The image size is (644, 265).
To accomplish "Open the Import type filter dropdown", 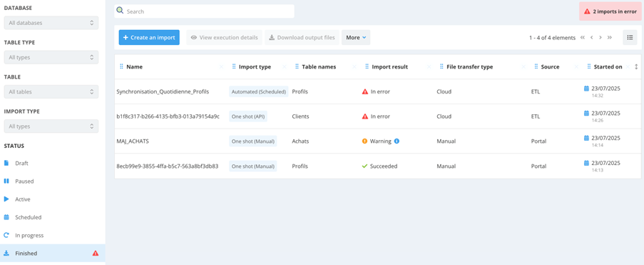I will point(51,126).
